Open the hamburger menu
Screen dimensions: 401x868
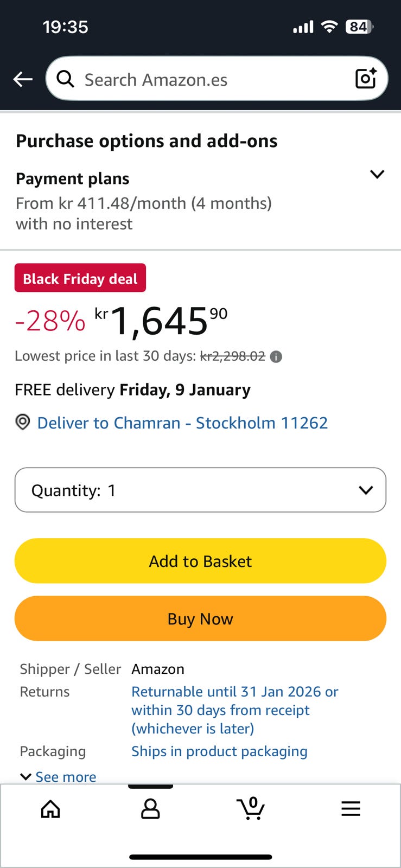tap(351, 809)
